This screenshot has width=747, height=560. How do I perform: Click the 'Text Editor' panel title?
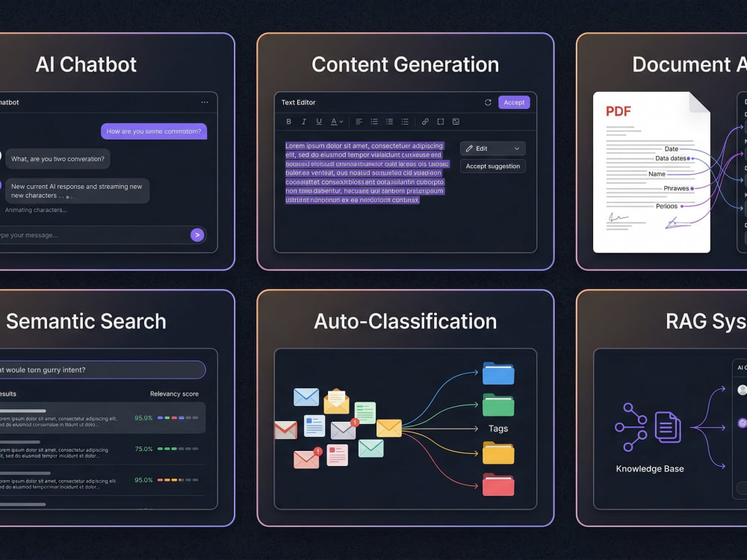coord(298,102)
